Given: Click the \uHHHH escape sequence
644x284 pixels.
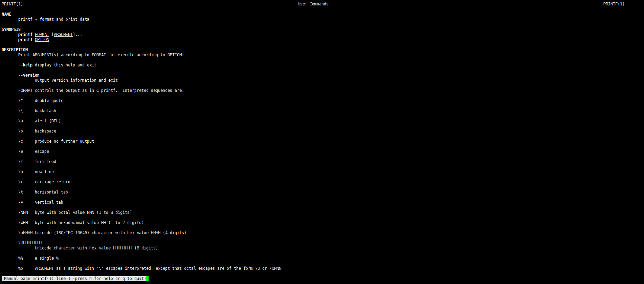Looking at the screenshot, I should pyautogui.click(x=25, y=233).
